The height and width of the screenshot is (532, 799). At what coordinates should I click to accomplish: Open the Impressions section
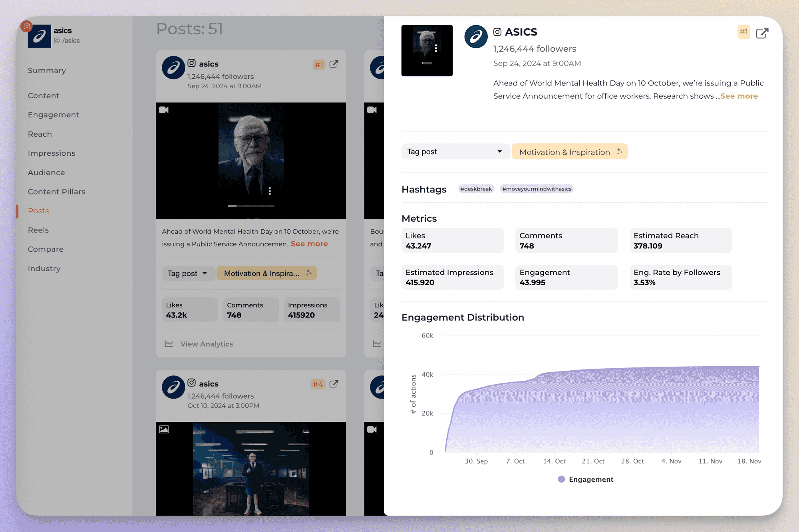point(52,153)
